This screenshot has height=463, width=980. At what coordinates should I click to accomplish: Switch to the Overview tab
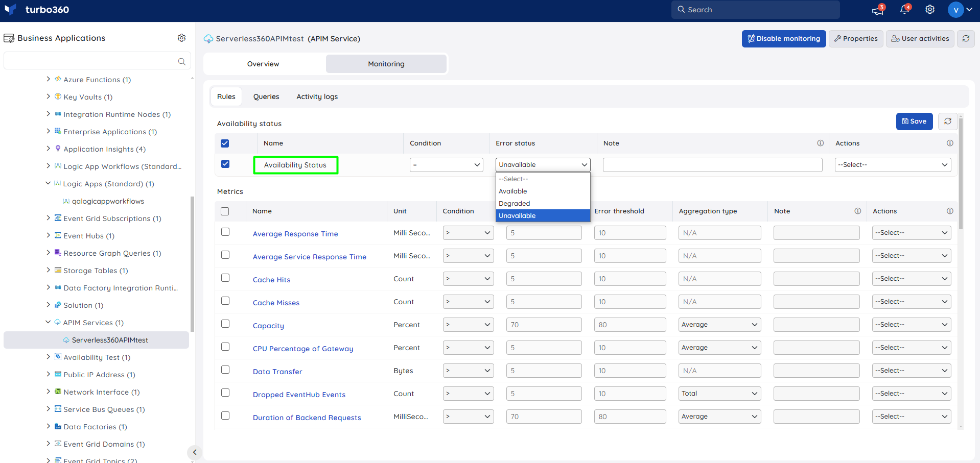click(x=263, y=64)
